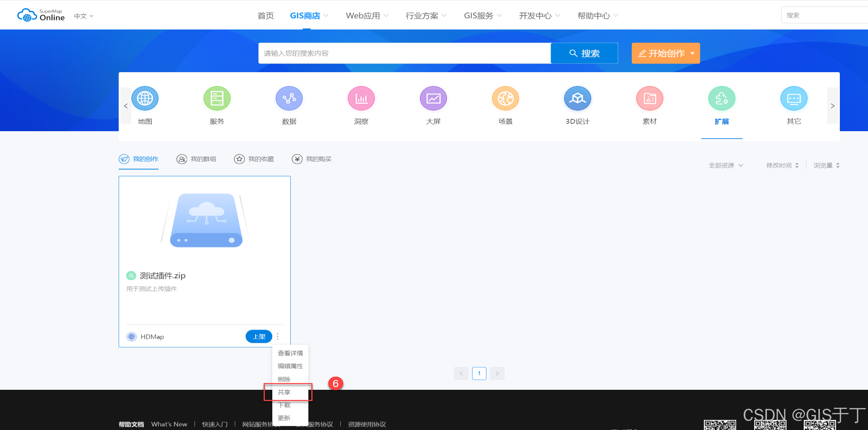The image size is (868, 430).
Task: Open the 素材 category icon
Action: tap(650, 98)
